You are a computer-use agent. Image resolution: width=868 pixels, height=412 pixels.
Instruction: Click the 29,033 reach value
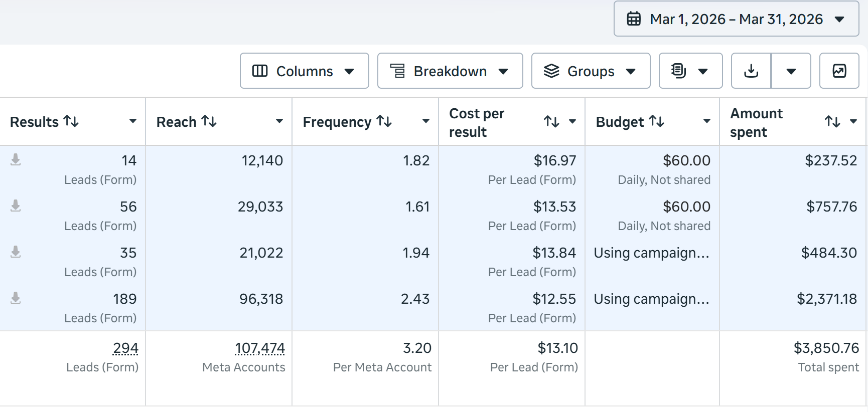[260, 207]
